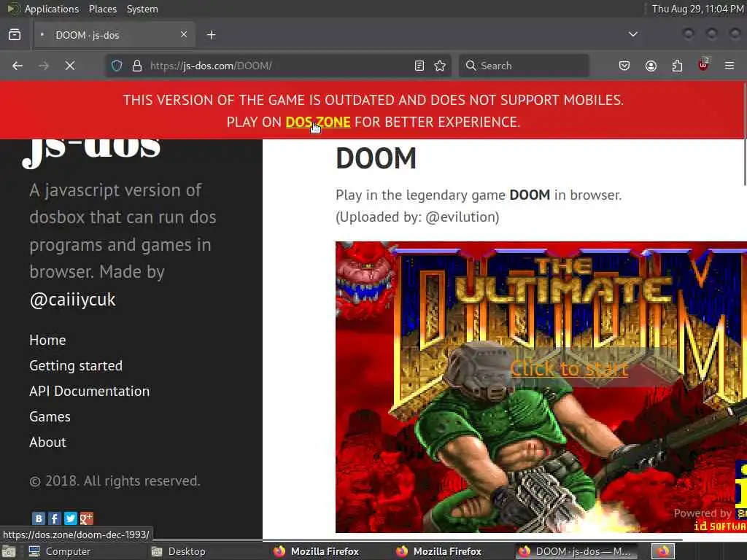
Task: Click the Firefox icon at taskbar right end
Action: point(663,551)
